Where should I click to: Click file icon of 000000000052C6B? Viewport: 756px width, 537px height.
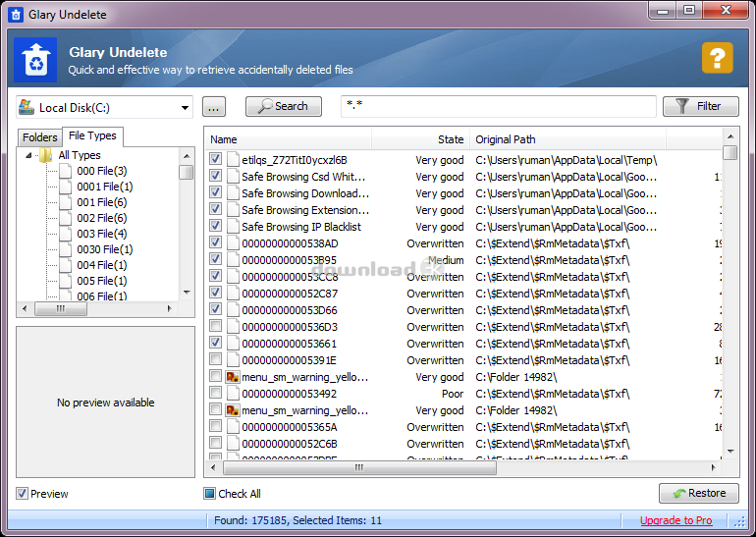[233, 444]
